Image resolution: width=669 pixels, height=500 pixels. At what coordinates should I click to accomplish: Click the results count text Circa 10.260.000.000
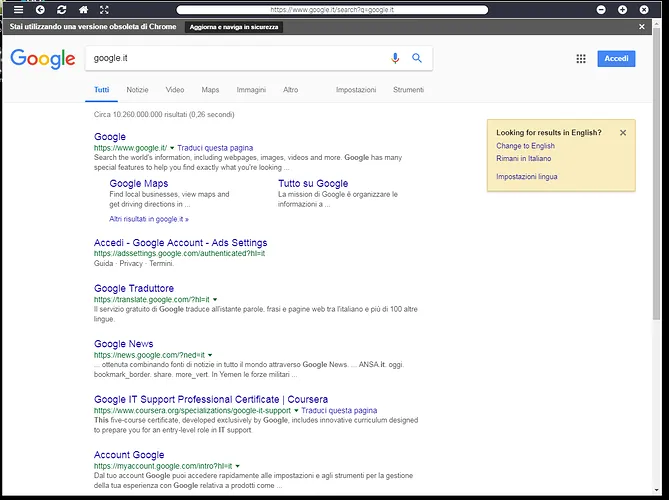coord(164,114)
